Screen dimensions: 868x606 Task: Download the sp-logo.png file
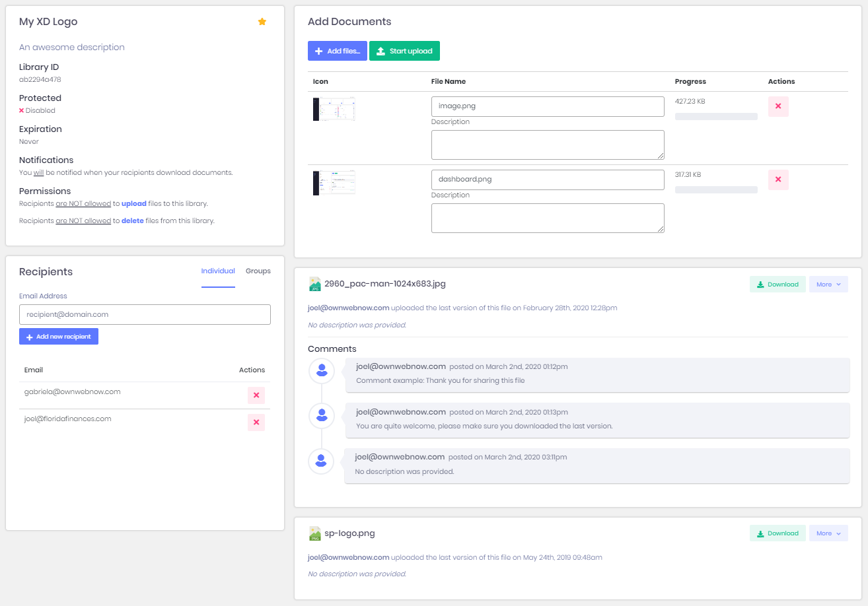[x=778, y=533]
